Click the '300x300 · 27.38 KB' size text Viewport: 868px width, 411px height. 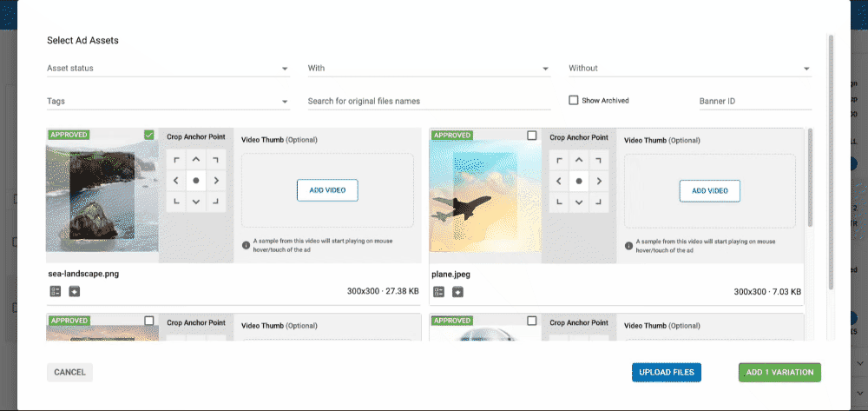tap(383, 291)
